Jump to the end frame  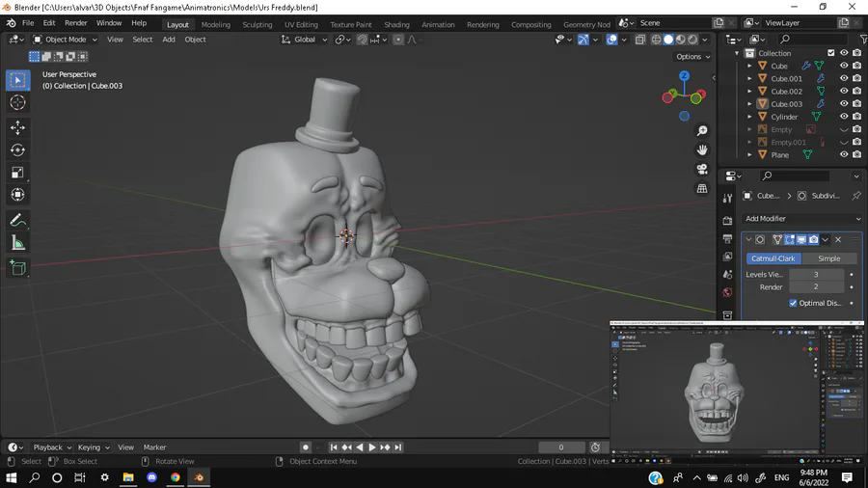pos(398,447)
